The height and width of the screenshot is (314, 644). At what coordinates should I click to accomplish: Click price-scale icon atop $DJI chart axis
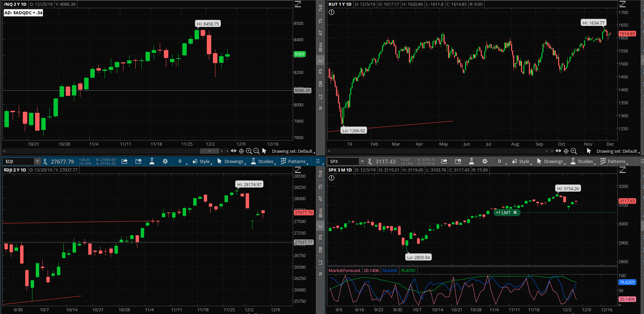pos(298,170)
